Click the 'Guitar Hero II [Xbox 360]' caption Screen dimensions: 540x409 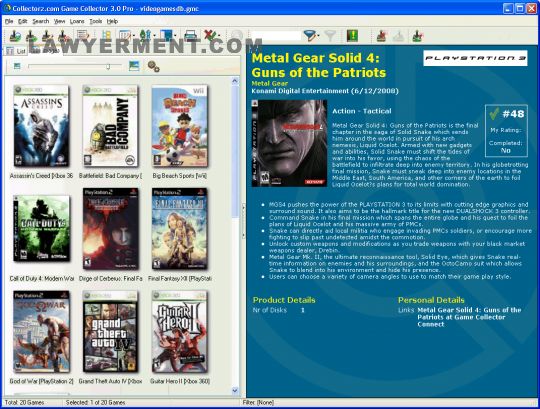click(x=180, y=381)
